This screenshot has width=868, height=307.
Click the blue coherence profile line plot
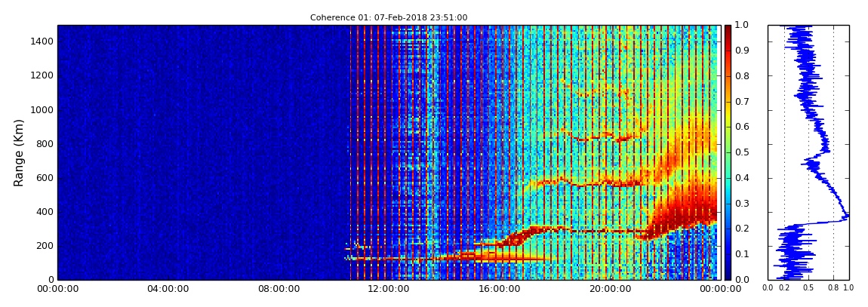[x=808, y=152]
